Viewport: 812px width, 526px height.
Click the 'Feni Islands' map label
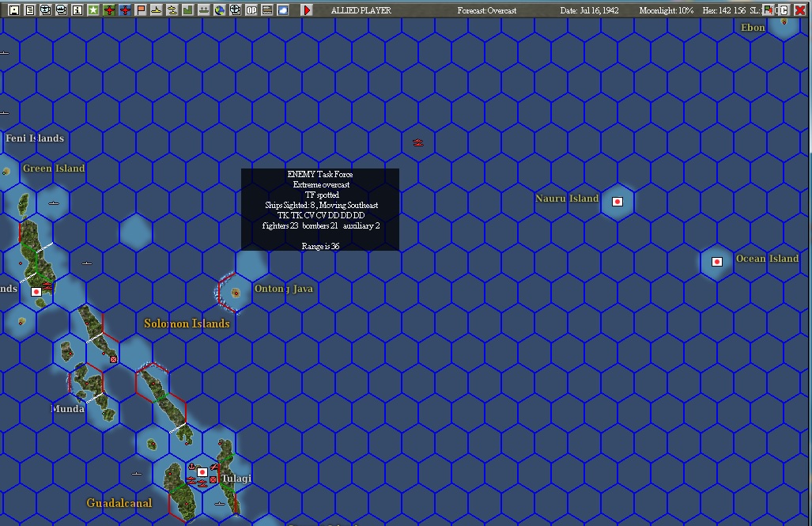click(x=35, y=138)
